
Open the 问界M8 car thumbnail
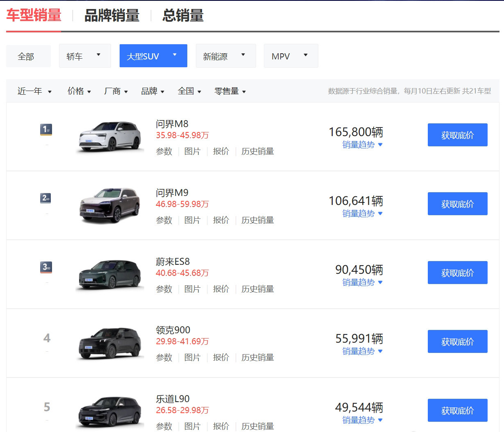(110, 137)
